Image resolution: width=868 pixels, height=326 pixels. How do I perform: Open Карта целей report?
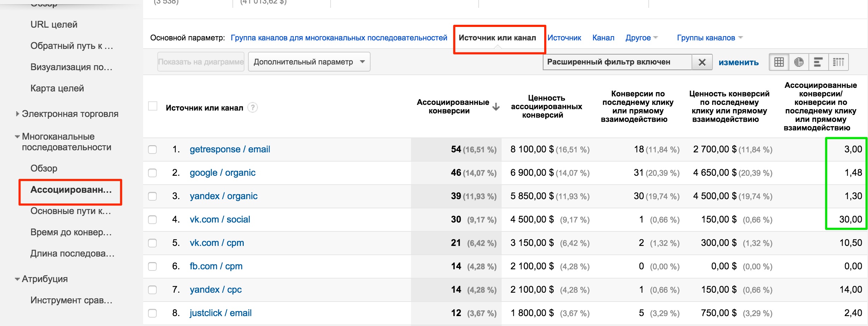(x=57, y=88)
